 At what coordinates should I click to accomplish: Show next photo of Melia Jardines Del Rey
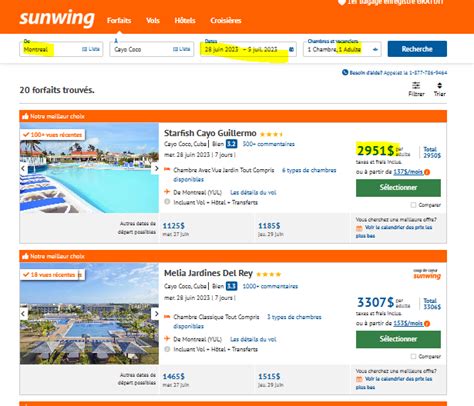[156, 314]
